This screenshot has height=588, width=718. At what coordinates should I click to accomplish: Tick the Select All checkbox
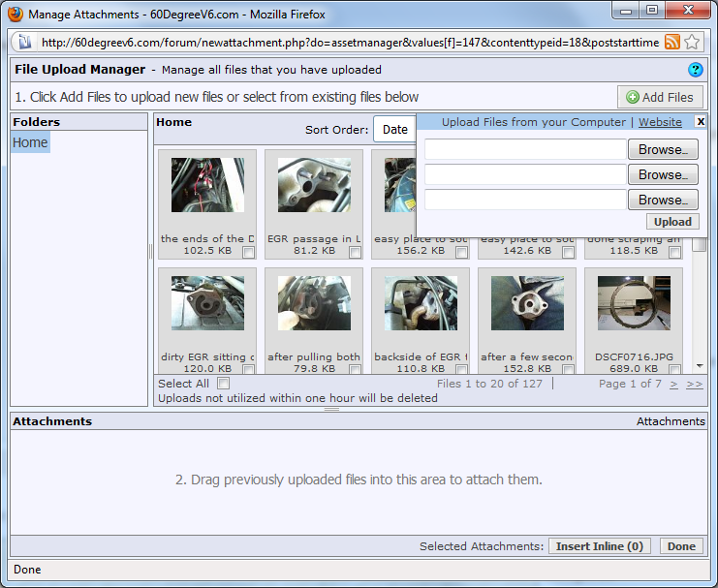coord(224,384)
